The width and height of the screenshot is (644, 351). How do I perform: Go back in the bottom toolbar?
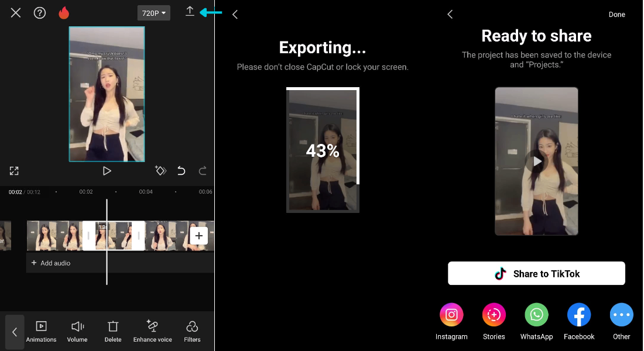[15, 332]
